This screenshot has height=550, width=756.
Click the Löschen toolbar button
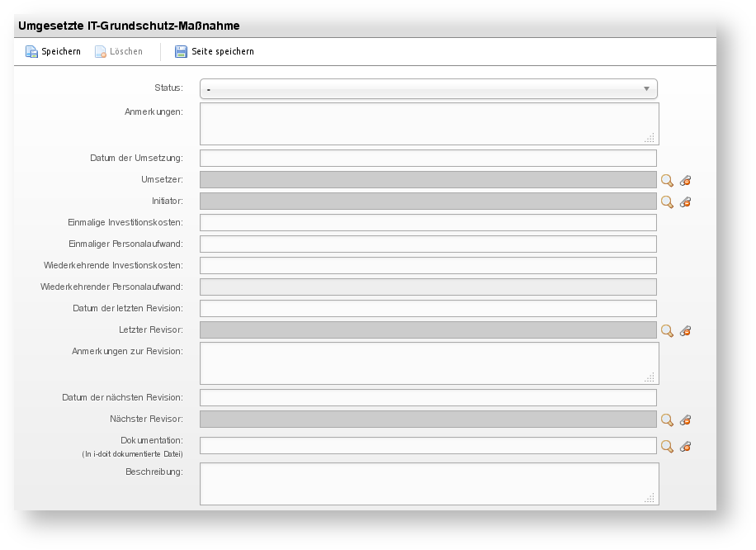tap(119, 51)
